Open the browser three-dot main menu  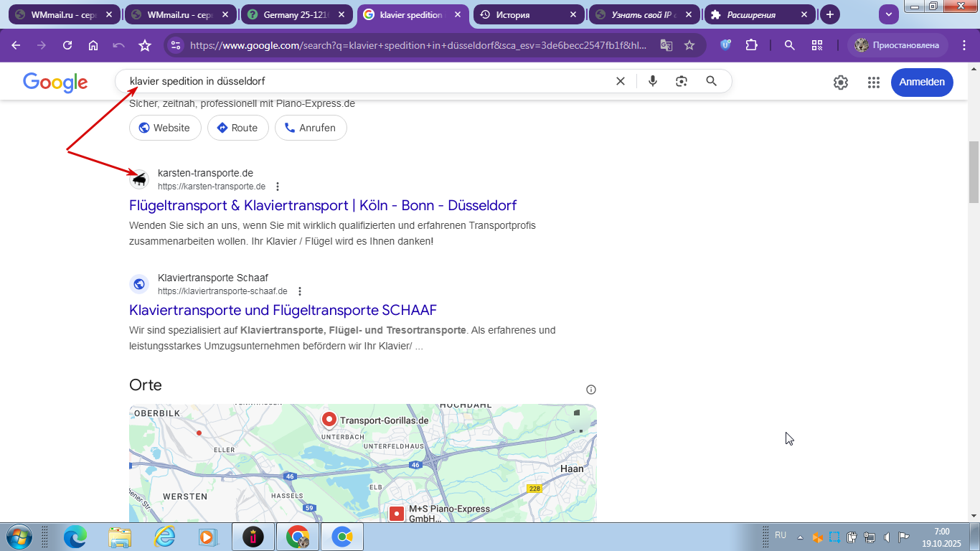pos(963,45)
